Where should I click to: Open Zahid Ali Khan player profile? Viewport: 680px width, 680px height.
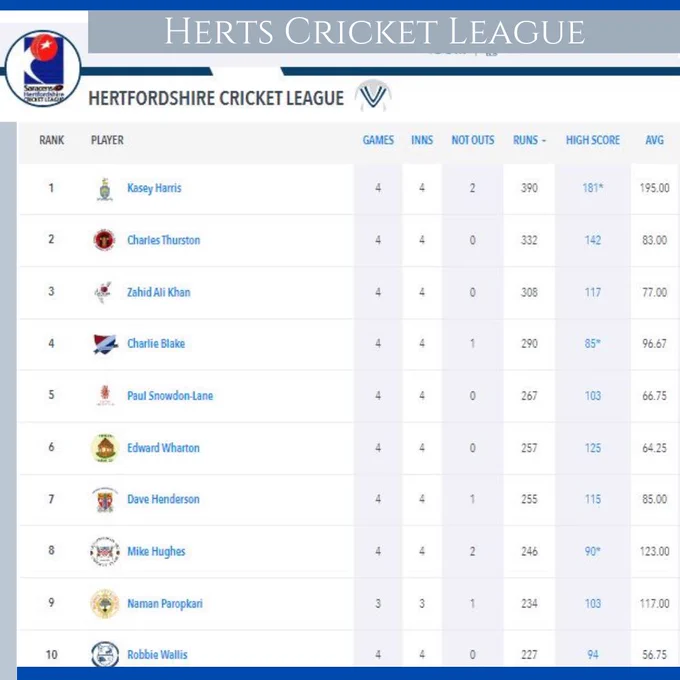[x=159, y=292]
